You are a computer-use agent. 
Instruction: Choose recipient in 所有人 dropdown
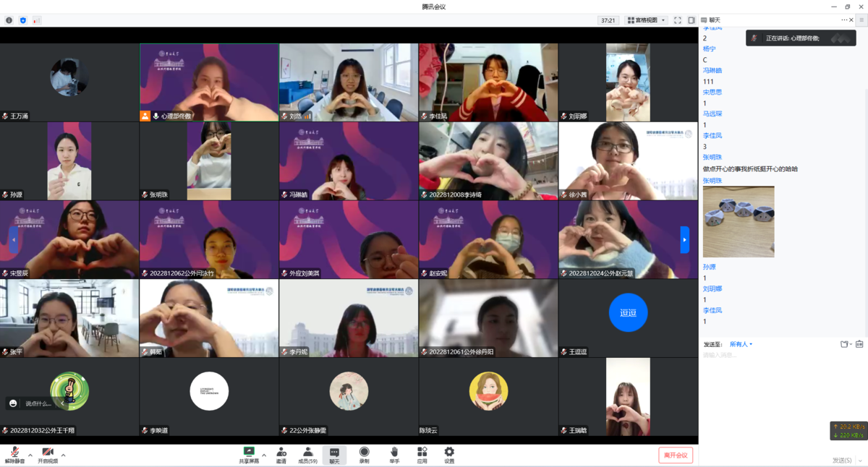pos(741,344)
